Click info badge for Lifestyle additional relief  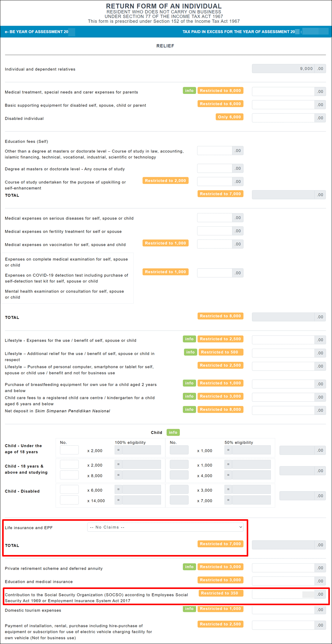(190, 352)
